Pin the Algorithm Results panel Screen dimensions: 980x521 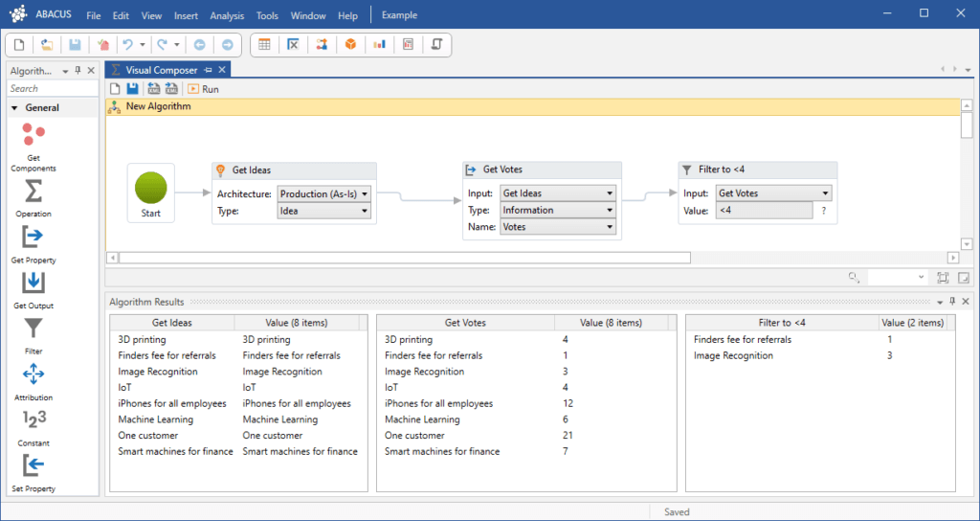click(951, 302)
